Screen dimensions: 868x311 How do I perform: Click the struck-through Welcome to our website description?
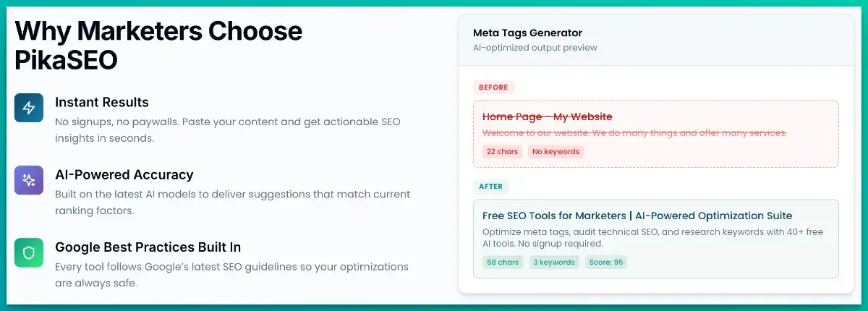pos(634,133)
